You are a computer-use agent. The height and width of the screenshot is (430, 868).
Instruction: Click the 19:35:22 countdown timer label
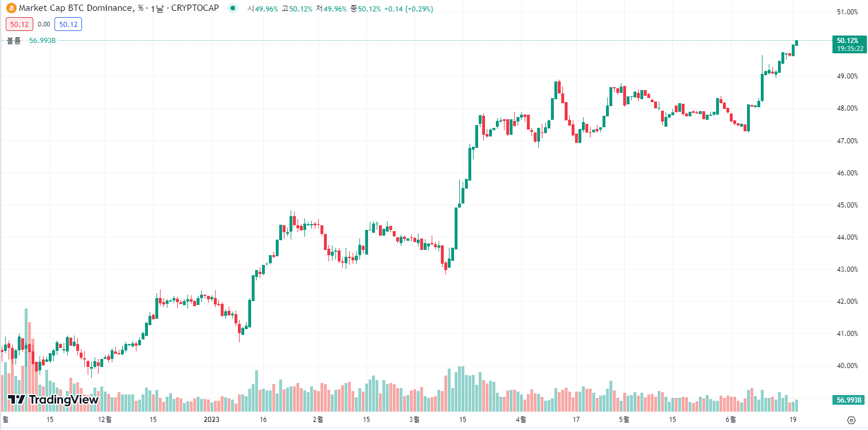tap(849, 49)
